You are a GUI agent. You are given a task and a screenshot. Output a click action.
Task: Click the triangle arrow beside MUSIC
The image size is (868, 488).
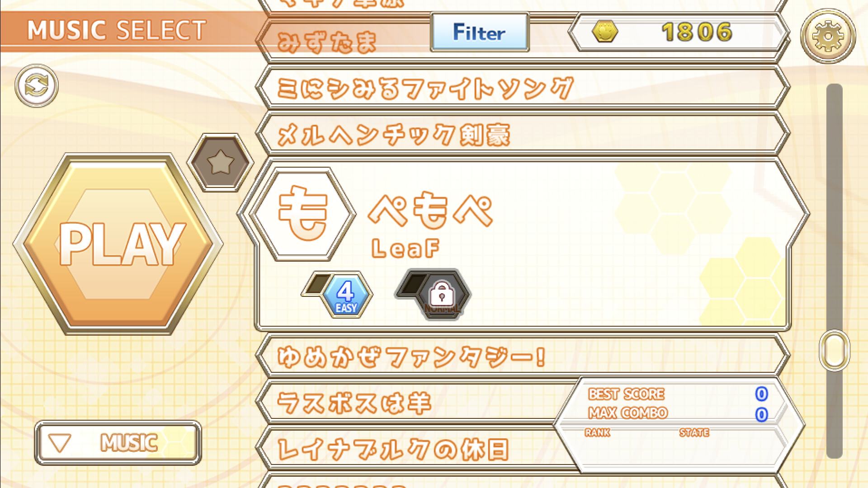click(60, 443)
